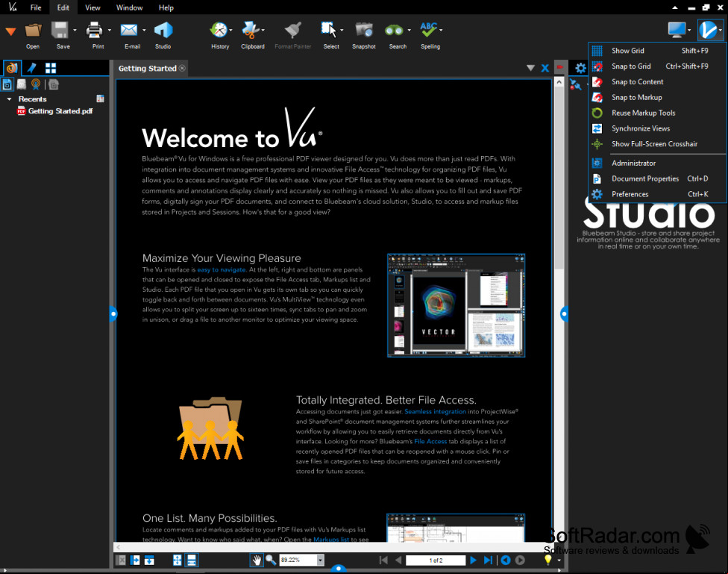Open the zoom percentage dropdown arrow
The height and width of the screenshot is (574, 728).
point(320,560)
